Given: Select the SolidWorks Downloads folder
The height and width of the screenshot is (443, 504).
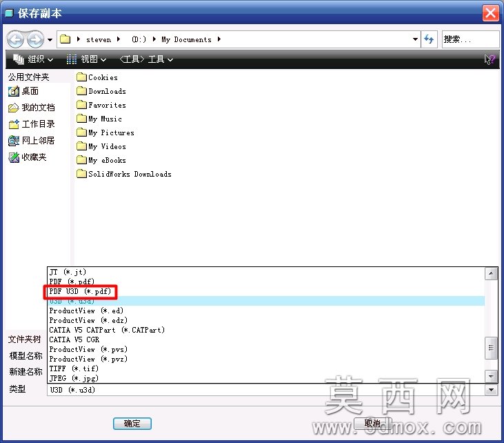Looking at the screenshot, I should click(x=124, y=174).
